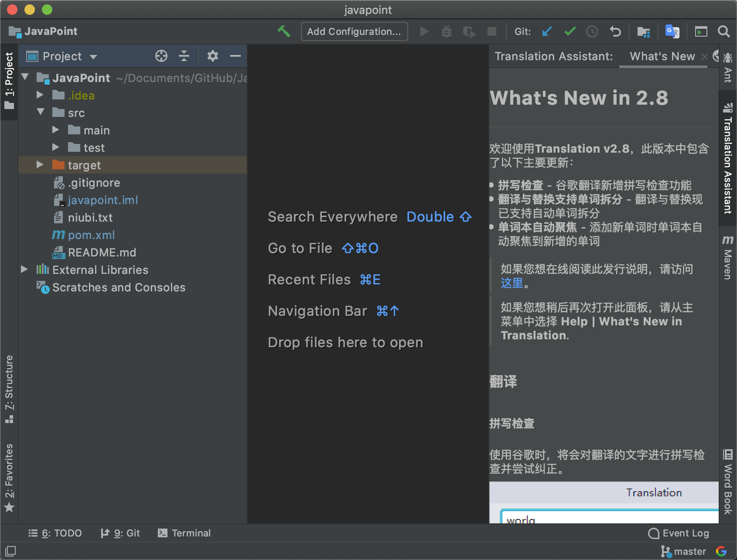Click the 'worlg' translation input field
The image size is (737, 560).
[610, 517]
